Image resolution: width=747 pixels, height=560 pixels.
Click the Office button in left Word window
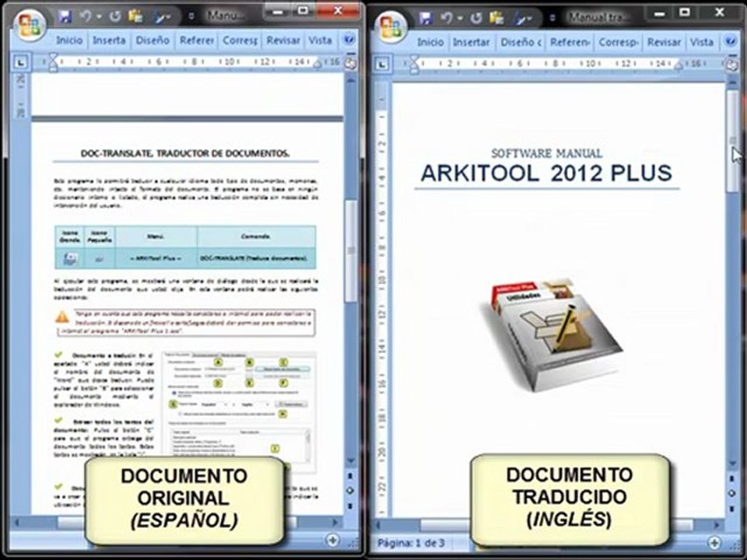[x=29, y=25]
